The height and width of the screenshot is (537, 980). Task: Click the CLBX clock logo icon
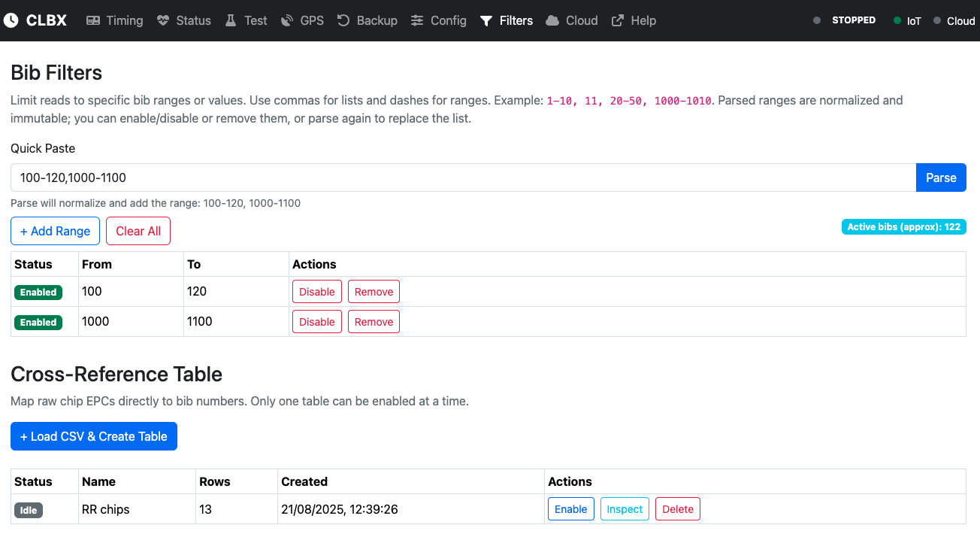[11, 20]
